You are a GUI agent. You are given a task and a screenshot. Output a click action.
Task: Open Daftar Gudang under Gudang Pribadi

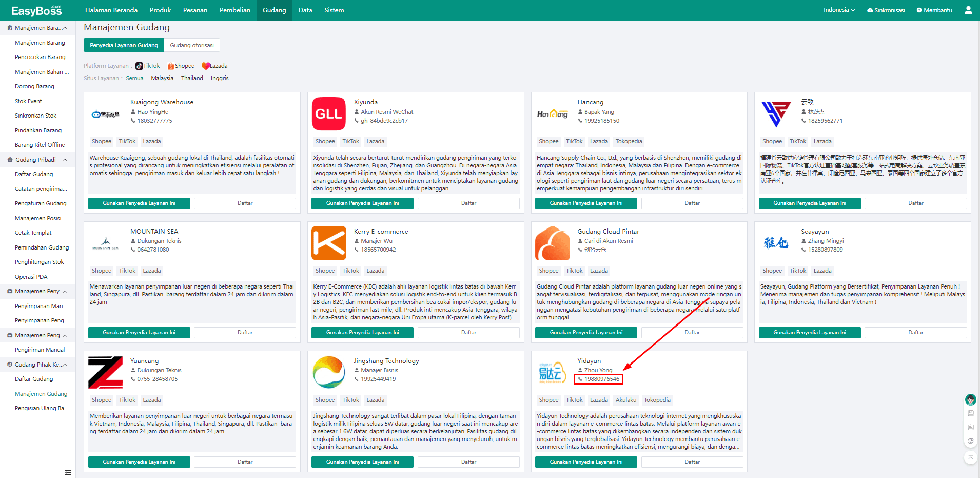click(34, 174)
